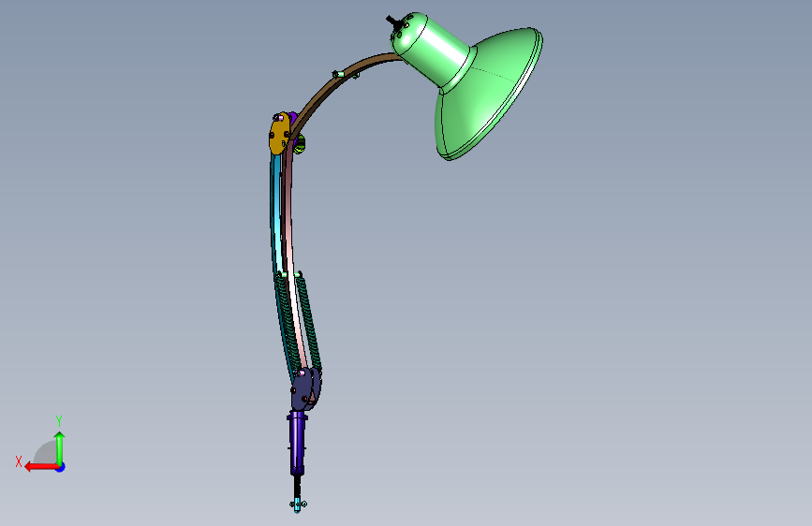Click the red X axis arrow
812x526 pixels.
click(40, 467)
